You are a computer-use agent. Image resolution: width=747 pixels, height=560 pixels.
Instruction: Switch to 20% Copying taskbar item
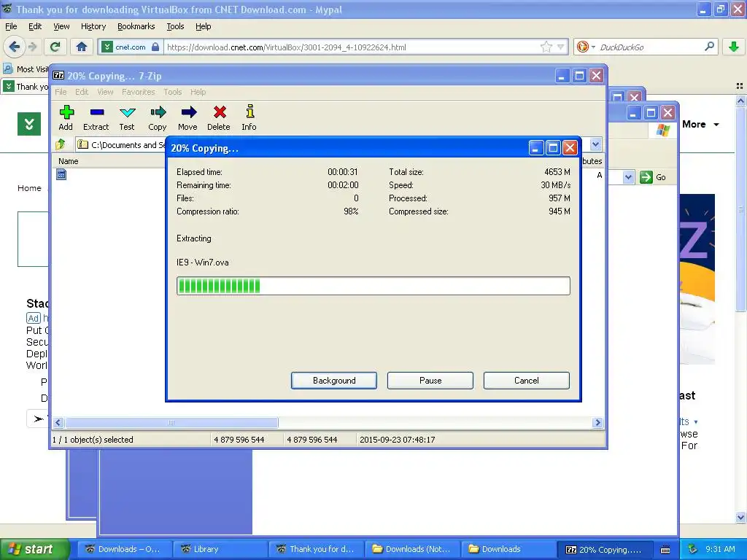603,549
